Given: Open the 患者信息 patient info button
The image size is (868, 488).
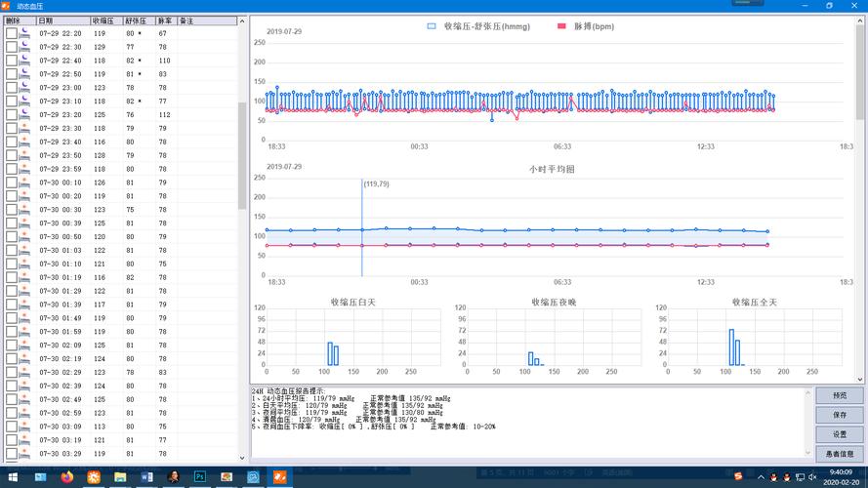Looking at the screenshot, I should 840,454.
